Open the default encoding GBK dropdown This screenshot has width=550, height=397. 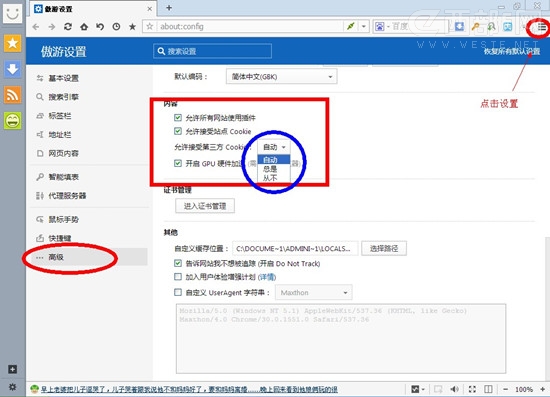pos(281,76)
